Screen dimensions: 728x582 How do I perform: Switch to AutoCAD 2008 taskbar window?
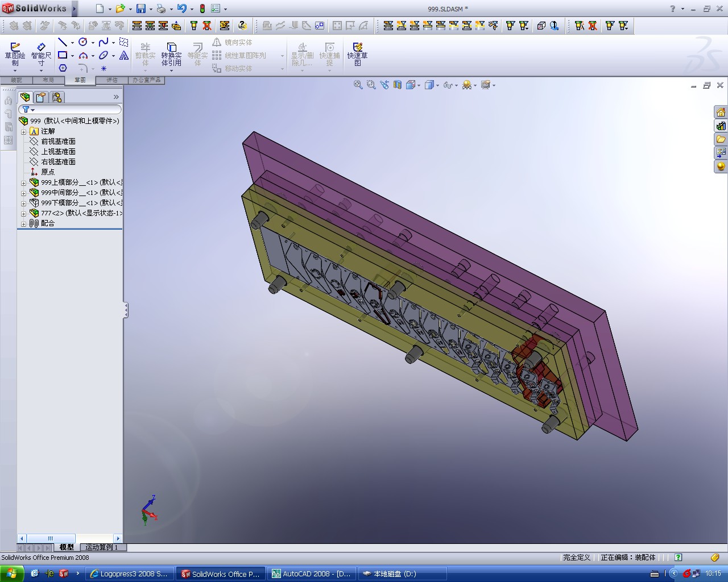(312, 574)
